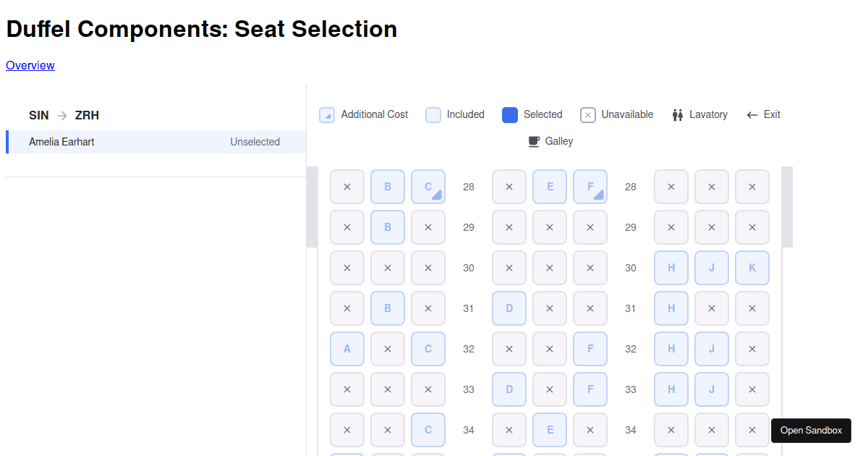Select passenger Amelia Earhart in the sidebar
The image size is (868, 456).
pyautogui.click(x=61, y=142)
